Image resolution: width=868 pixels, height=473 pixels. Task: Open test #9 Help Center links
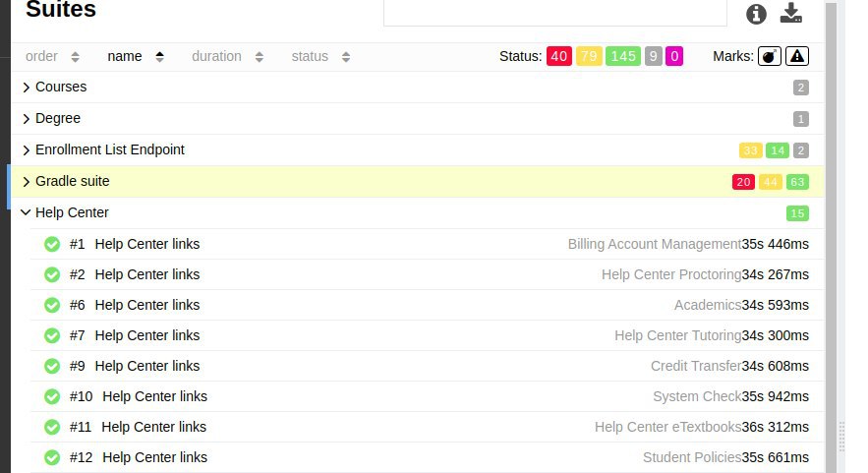pos(427,366)
